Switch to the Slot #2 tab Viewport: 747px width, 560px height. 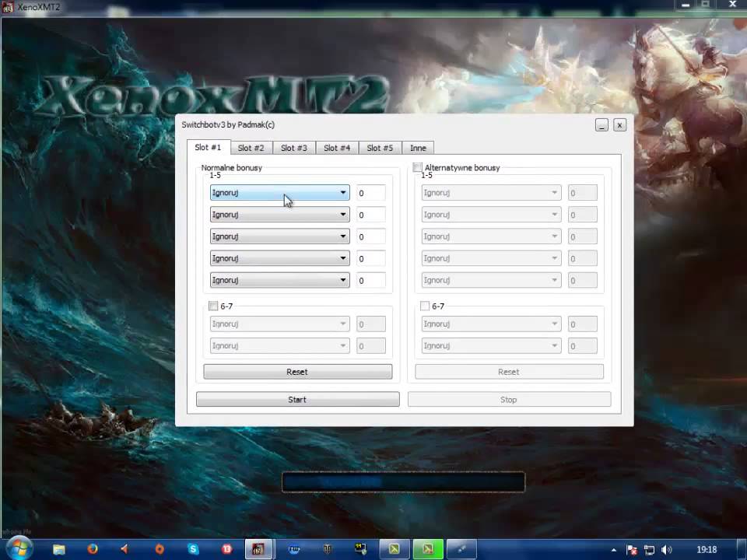tap(251, 148)
